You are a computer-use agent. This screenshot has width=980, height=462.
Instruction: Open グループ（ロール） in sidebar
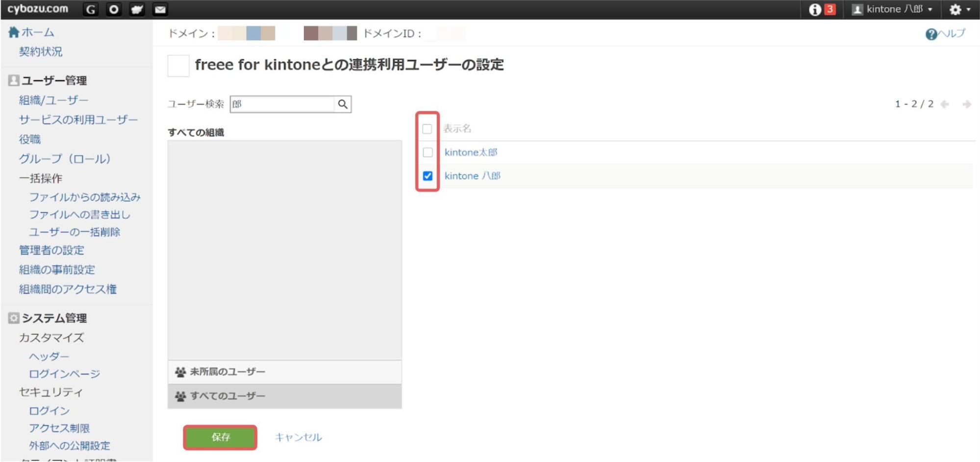pos(64,159)
